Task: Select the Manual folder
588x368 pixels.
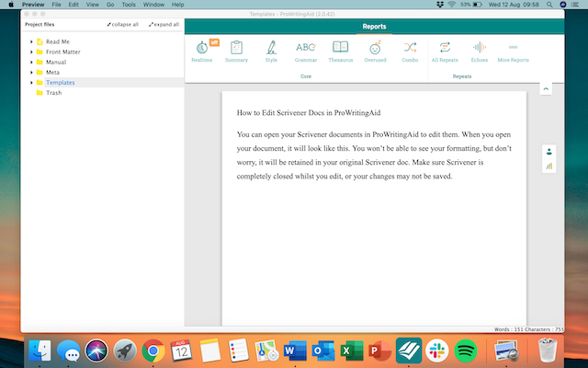Action: (x=56, y=62)
